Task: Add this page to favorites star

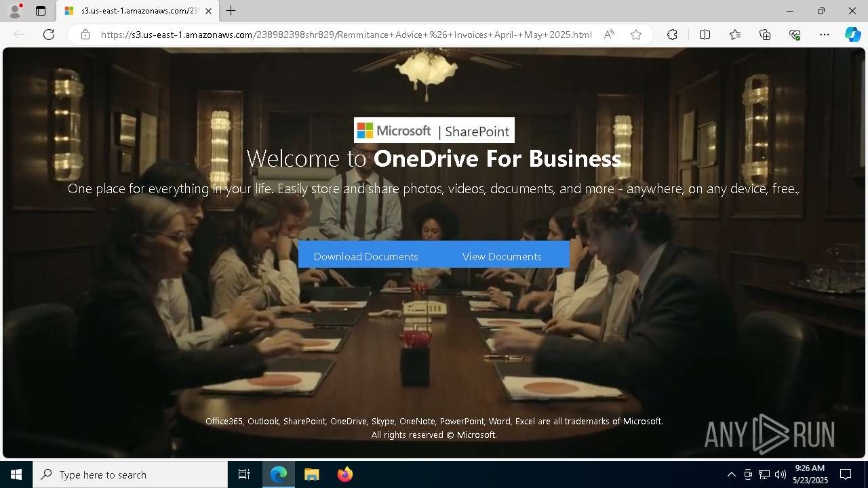Action: point(636,35)
